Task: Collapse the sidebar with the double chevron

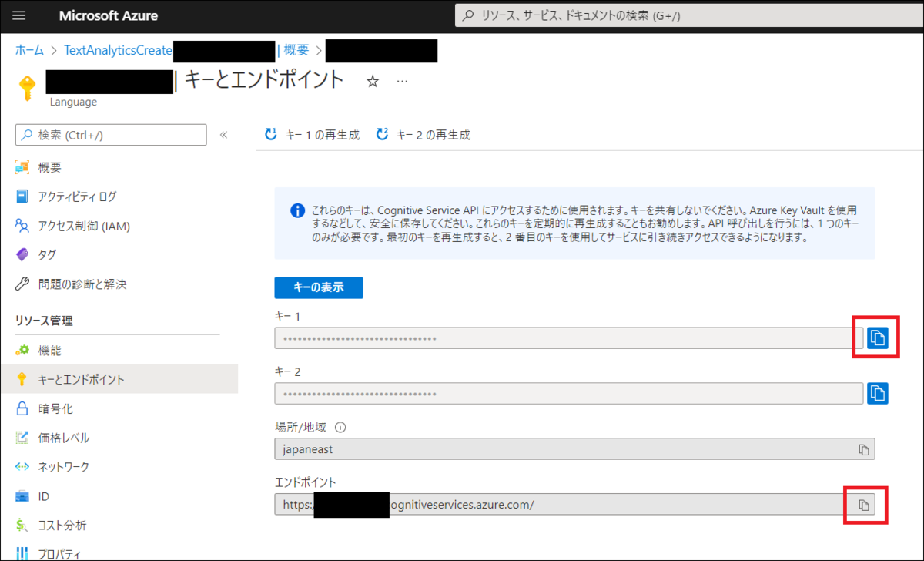Action: 224,135
